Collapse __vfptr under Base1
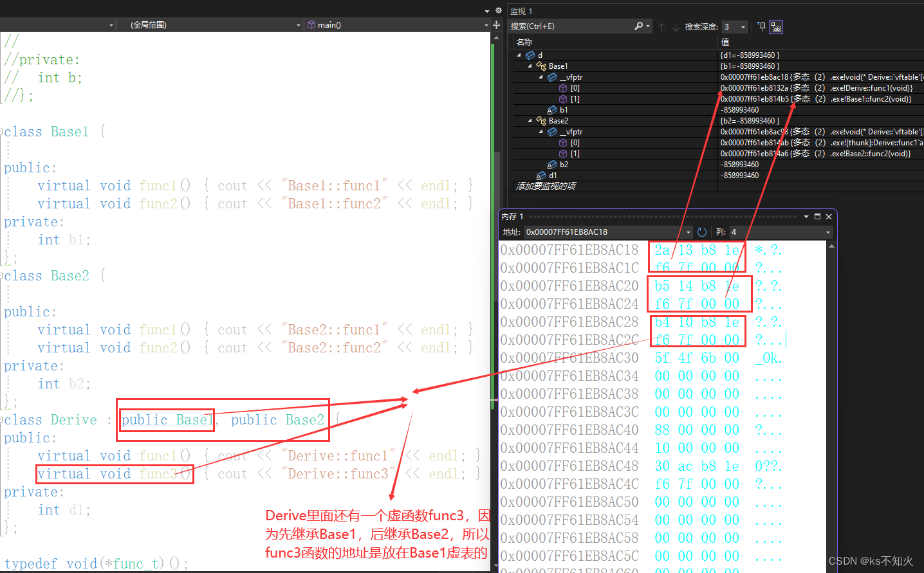Viewport: 924px width, 573px height. click(541, 77)
